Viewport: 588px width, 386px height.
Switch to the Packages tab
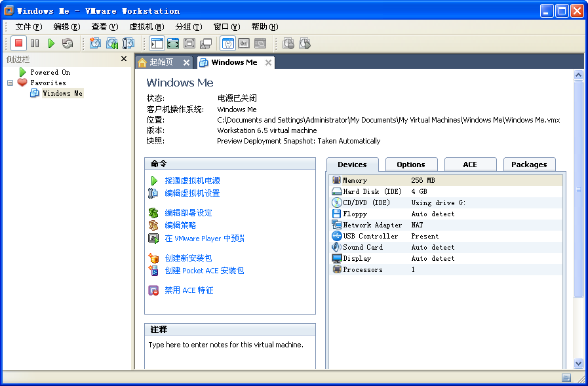[x=529, y=164]
